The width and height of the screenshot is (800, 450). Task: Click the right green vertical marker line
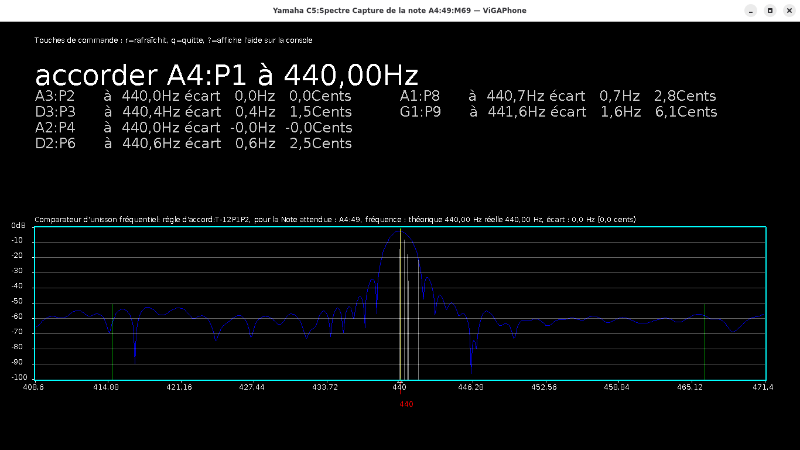705,340
